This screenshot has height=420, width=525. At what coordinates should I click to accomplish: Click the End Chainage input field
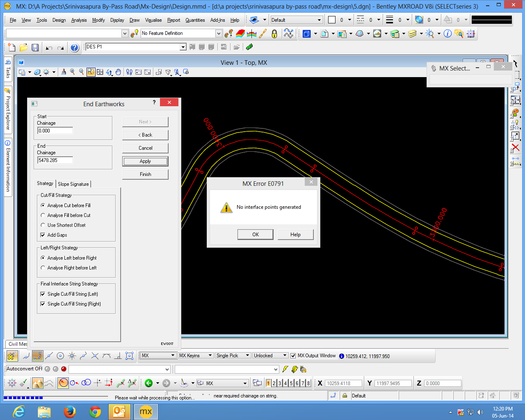(x=55, y=160)
